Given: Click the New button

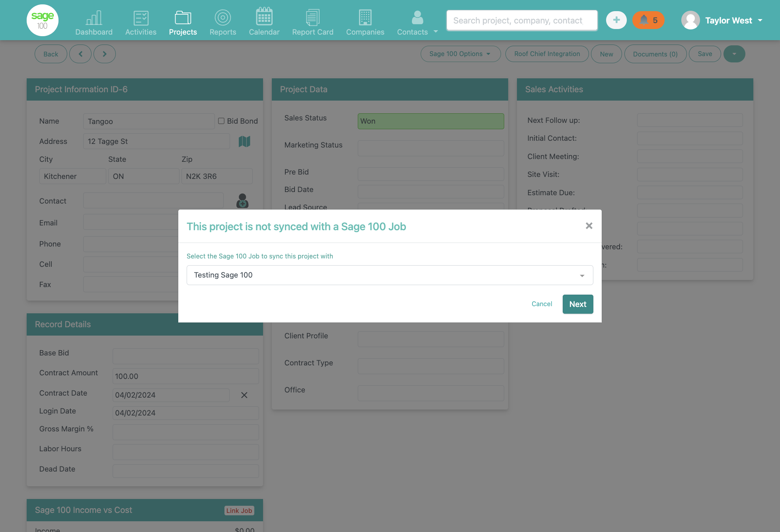Looking at the screenshot, I should (x=606, y=54).
